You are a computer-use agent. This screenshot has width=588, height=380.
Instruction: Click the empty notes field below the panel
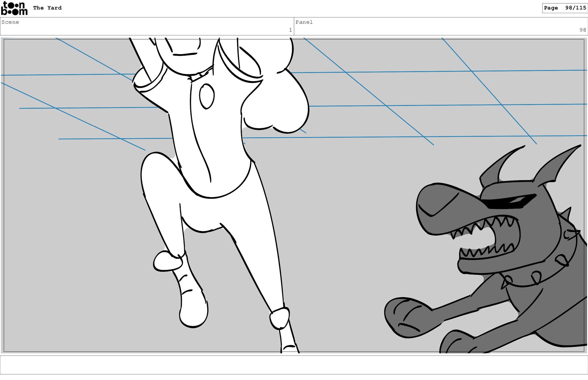(x=293, y=365)
